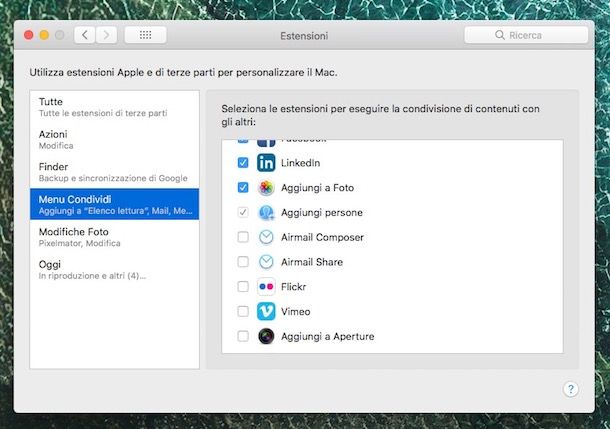
Task: Click the Flickr label text
Action: click(x=293, y=287)
